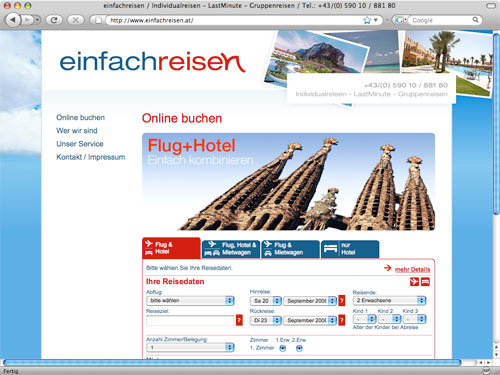Viewport: 500px width, 375px height.
Task: Open the Wer wir sind link
Action: pyautogui.click(x=77, y=131)
